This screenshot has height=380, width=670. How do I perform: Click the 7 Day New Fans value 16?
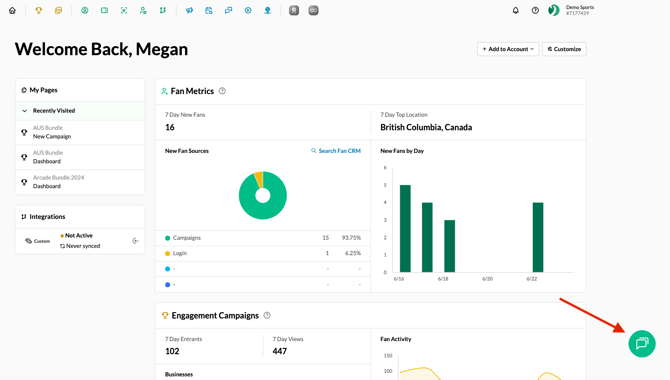170,127
